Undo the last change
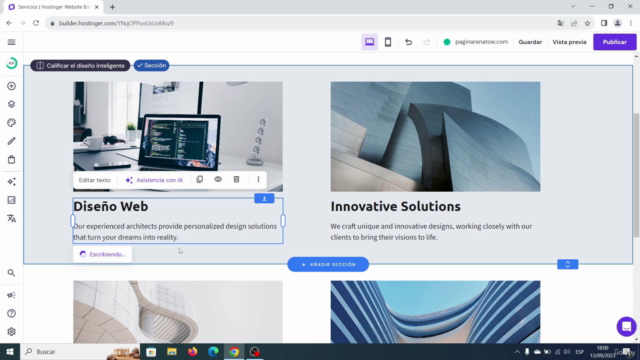640x360 pixels. pyautogui.click(x=408, y=42)
